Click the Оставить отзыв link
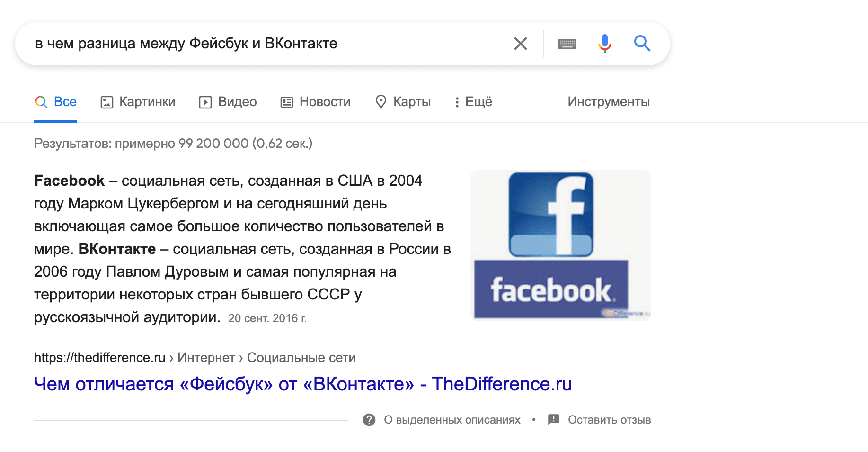868x452 pixels. [609, 420]
